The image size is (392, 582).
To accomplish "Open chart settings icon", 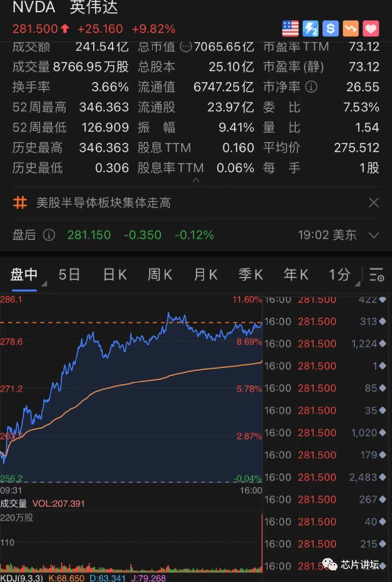I will pyautogui.click(x=376, y=275).
